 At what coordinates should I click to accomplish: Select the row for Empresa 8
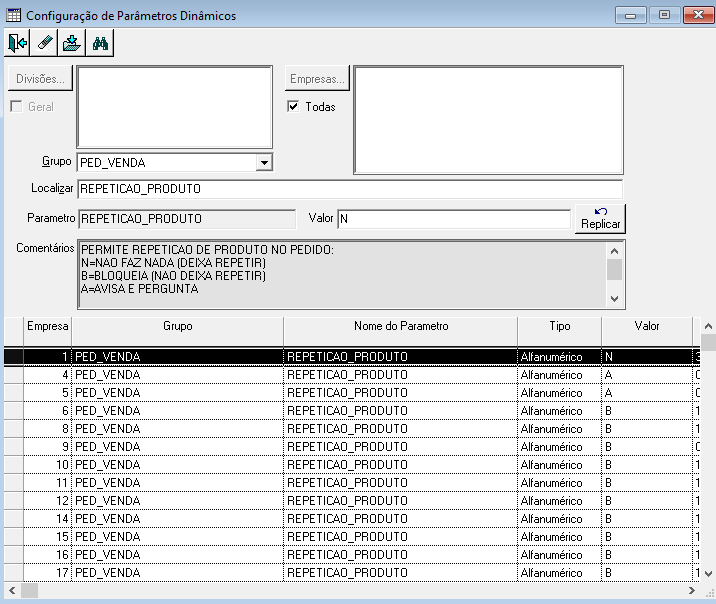tap(352, 429)
